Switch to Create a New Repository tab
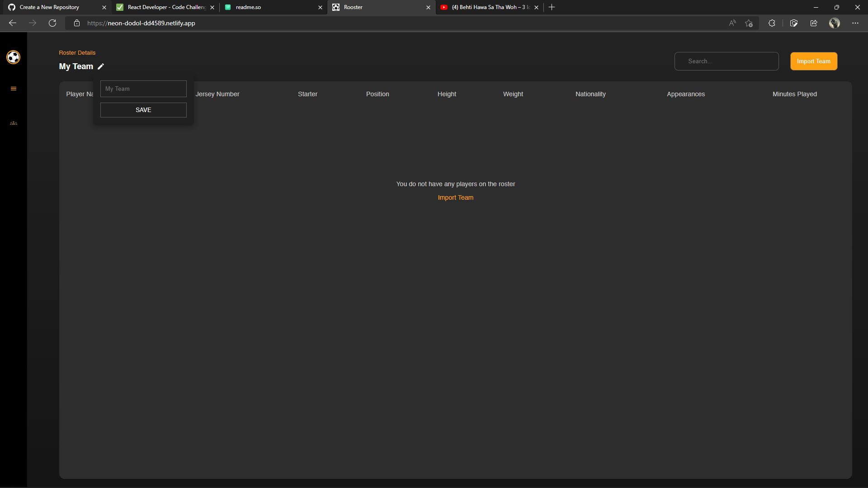Image resolution: width=868 pixels, height=488 pixels. [x=54, y=7]
